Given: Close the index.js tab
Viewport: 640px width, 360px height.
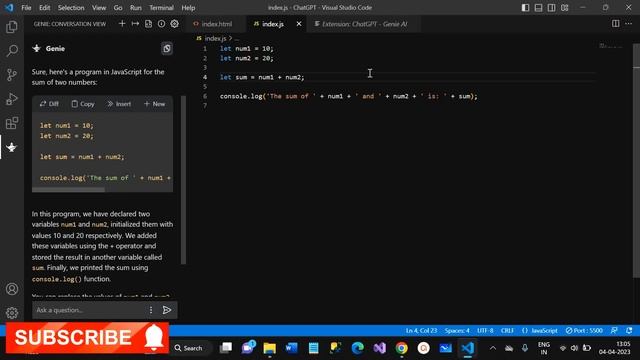Looking at the screenshot, I should (299, 24).
